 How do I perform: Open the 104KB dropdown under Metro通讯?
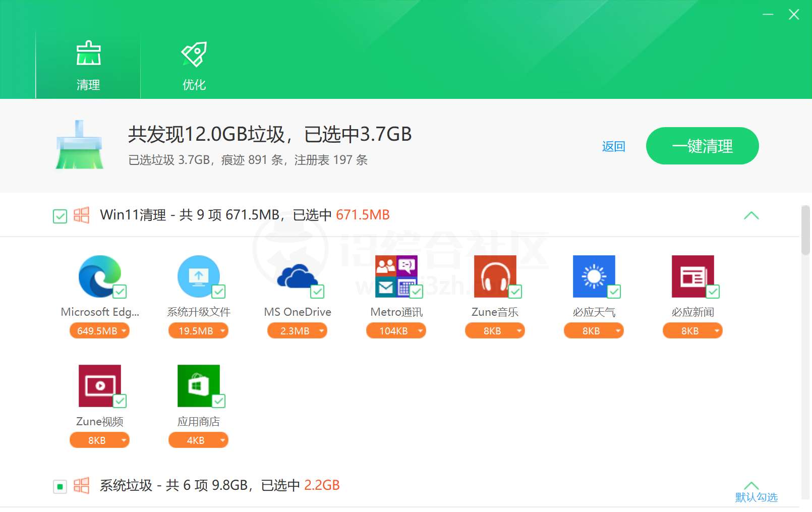[x=396, y=331]
